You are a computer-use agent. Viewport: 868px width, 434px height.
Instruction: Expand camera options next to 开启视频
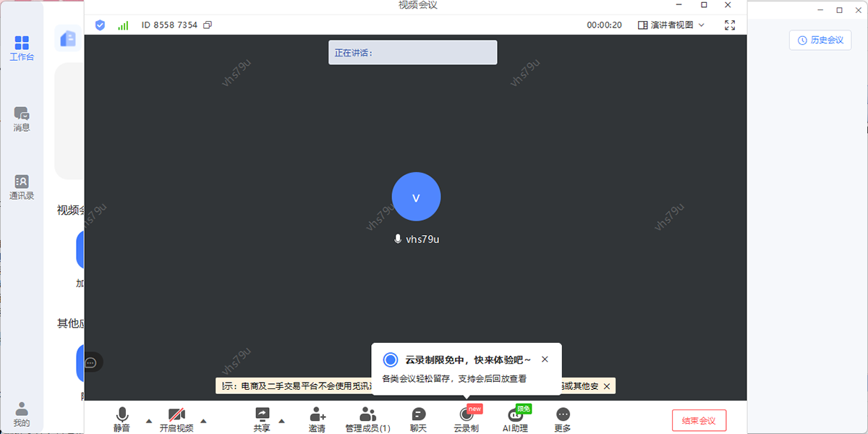[x=203, y=420]
